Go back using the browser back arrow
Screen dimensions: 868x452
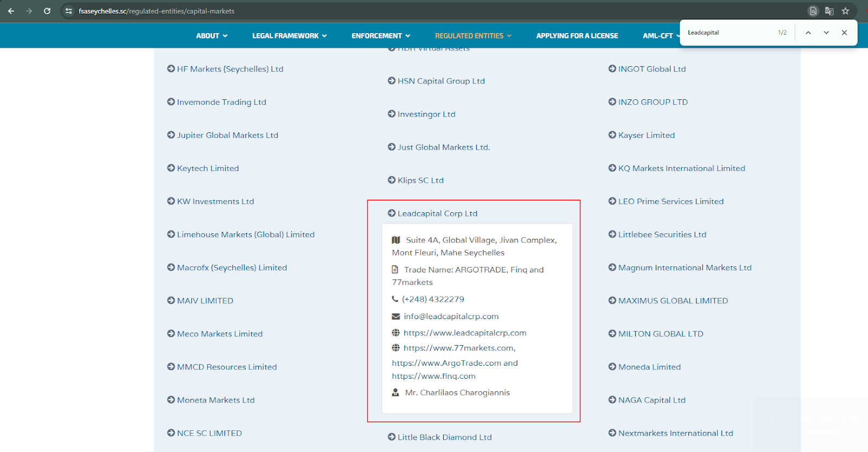coord(11,11)
